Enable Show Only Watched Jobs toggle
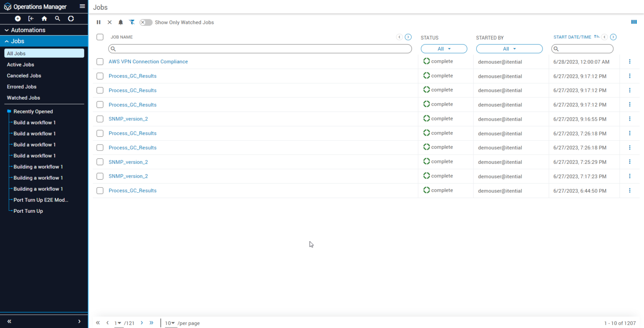This screenshot has height=328, width=644. (x=146, y=22)
